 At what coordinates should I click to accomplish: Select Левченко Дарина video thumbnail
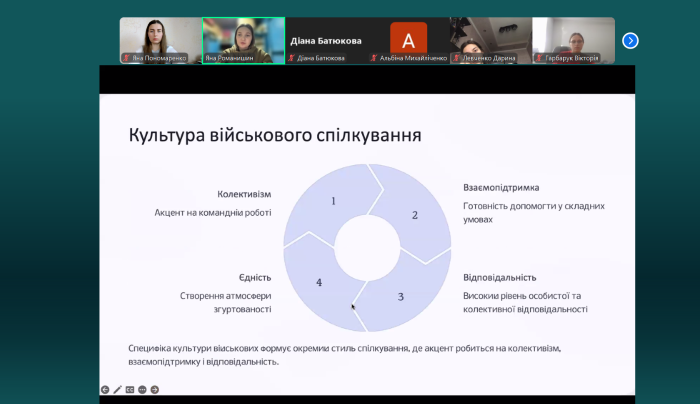click(490, 38)
